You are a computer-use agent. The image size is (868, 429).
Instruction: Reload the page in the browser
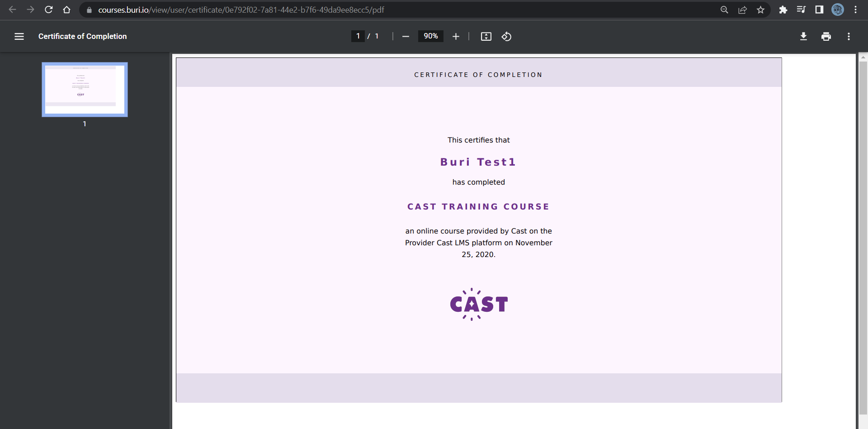click(49, 10)
